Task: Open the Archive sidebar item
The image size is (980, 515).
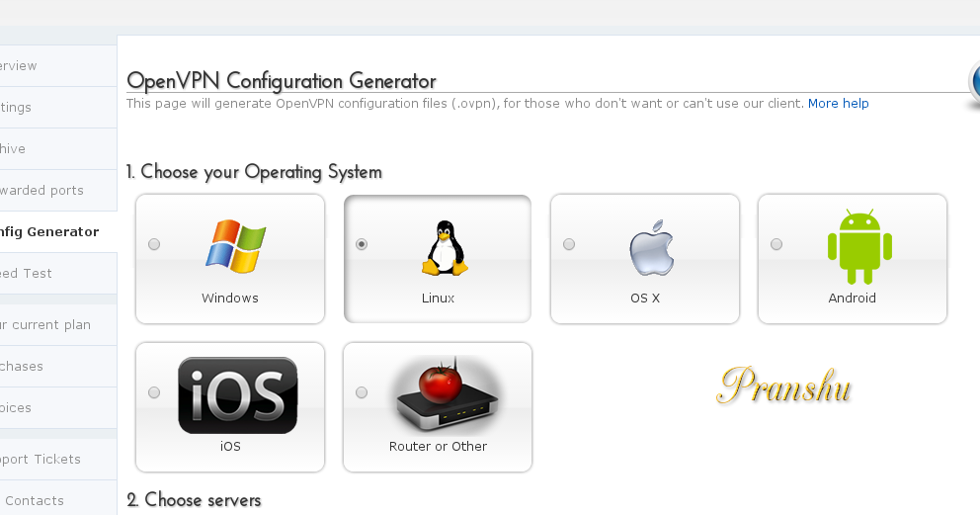Action: coord(58,148)
